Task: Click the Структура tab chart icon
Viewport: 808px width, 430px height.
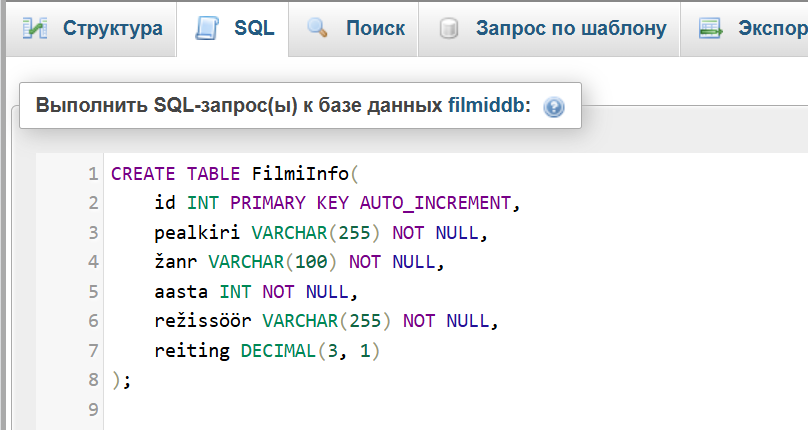Action: coord(35,28)
